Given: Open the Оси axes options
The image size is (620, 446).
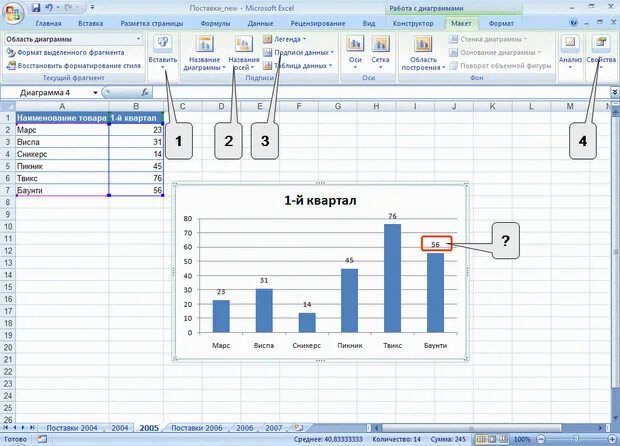Looking at the screenshot, I should click(x=355, y=52).
